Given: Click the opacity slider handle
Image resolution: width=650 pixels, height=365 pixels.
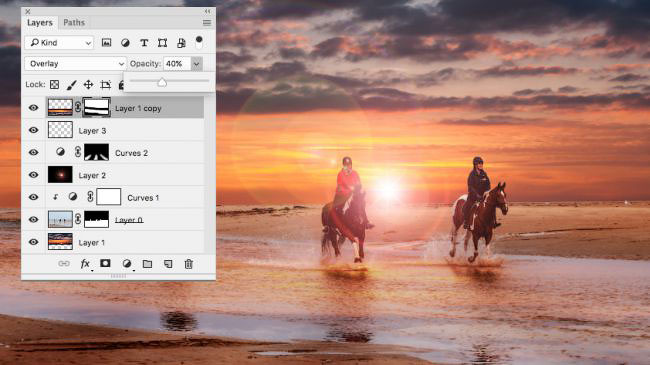Looking at the screenshot, I should [162, 83].
